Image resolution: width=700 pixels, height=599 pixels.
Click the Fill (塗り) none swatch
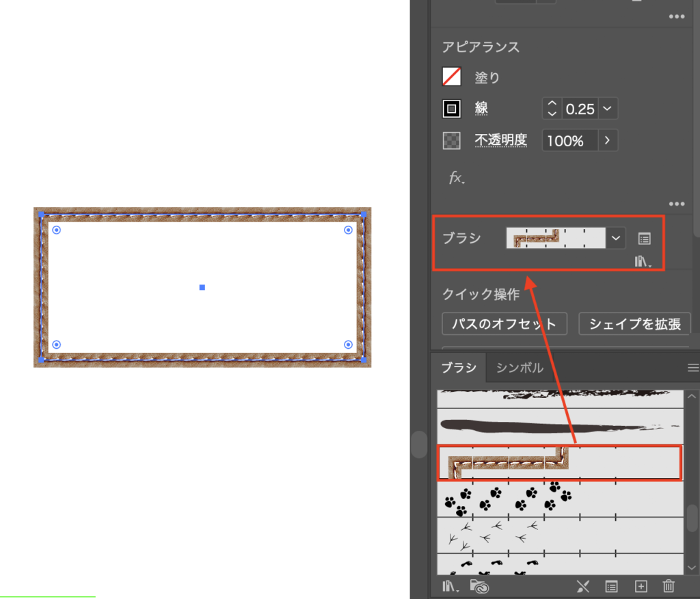coord(451,77)
